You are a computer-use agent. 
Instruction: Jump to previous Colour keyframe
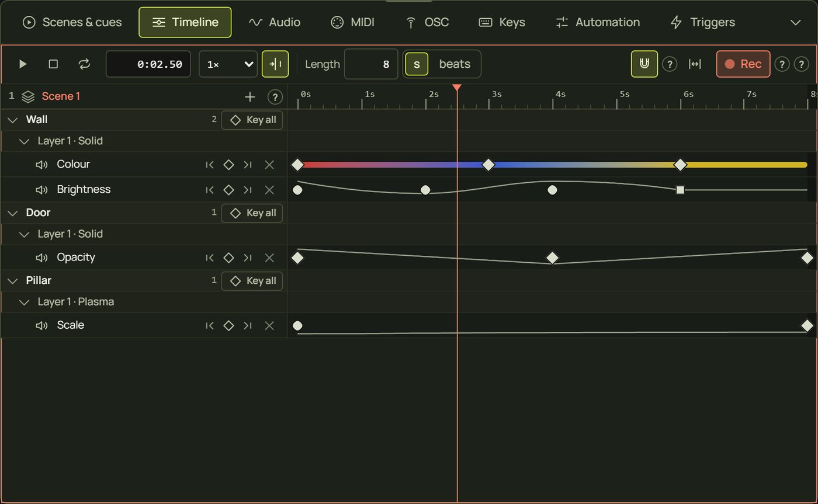point(210,165)
